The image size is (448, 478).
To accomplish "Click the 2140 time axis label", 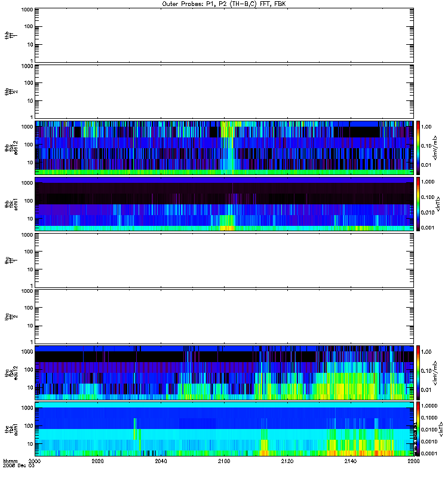I will pyautogui.click(x=351, y=461).
